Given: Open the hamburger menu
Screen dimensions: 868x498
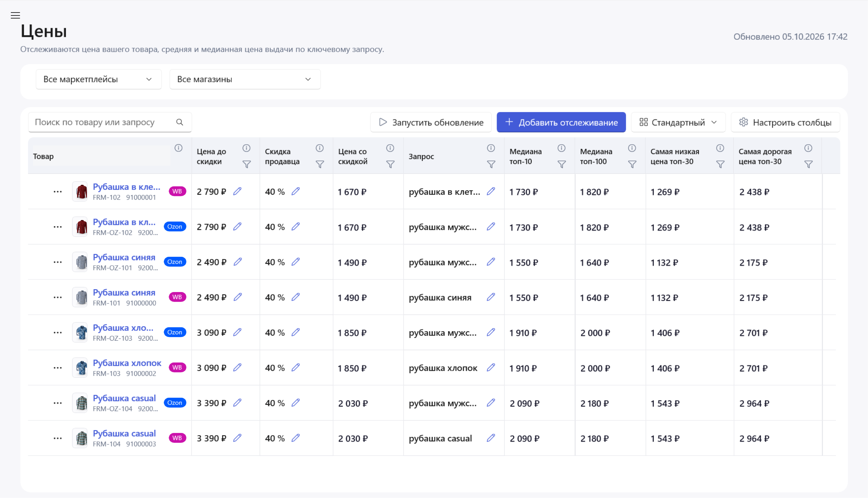Looking at the screenshot, I should click(15, 15).
